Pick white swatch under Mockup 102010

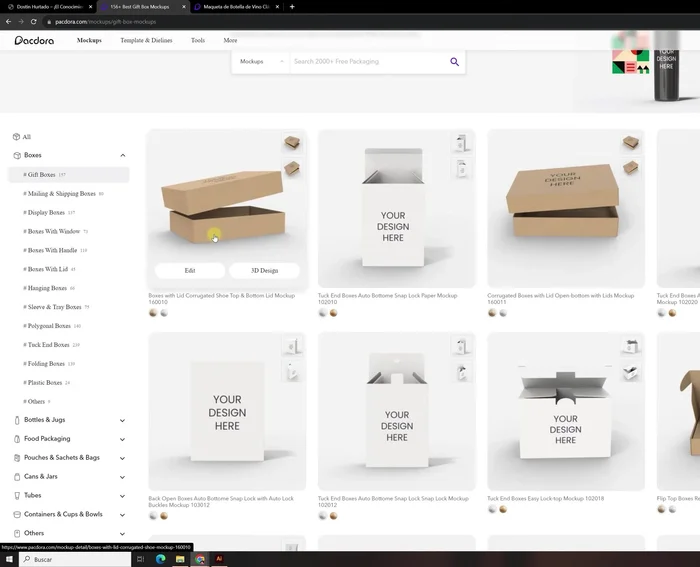click(322, 313)
